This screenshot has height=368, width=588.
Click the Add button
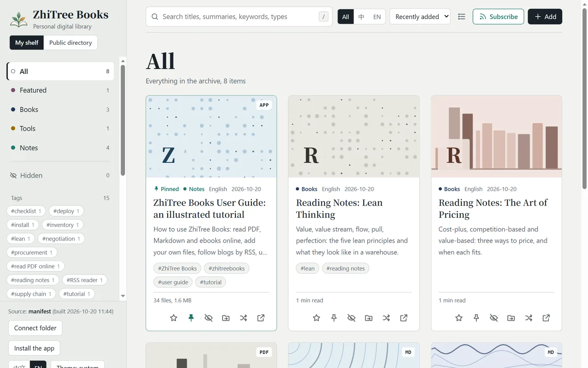pos(545,17)
